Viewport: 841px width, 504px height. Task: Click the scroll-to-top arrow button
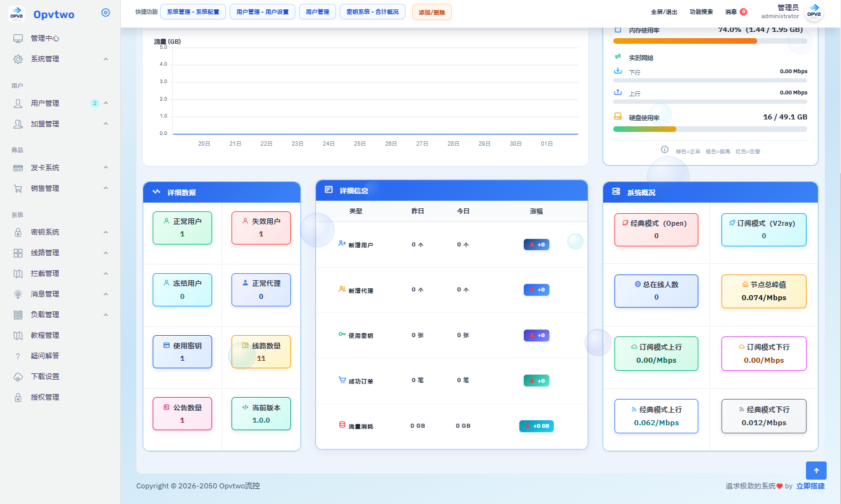point(816,471)
